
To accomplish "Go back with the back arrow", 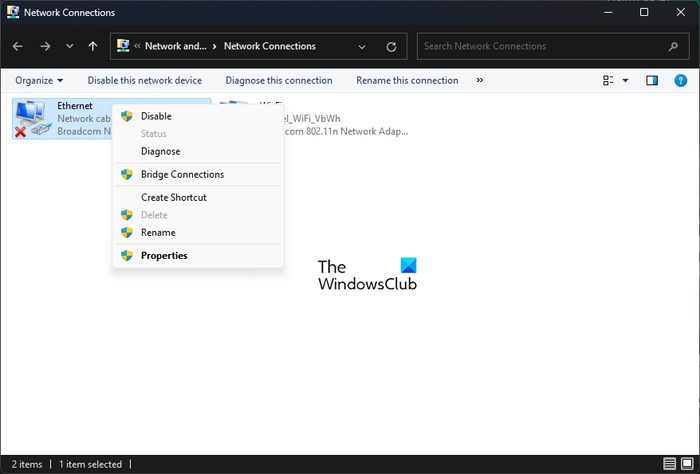I will tap(17, 46).
